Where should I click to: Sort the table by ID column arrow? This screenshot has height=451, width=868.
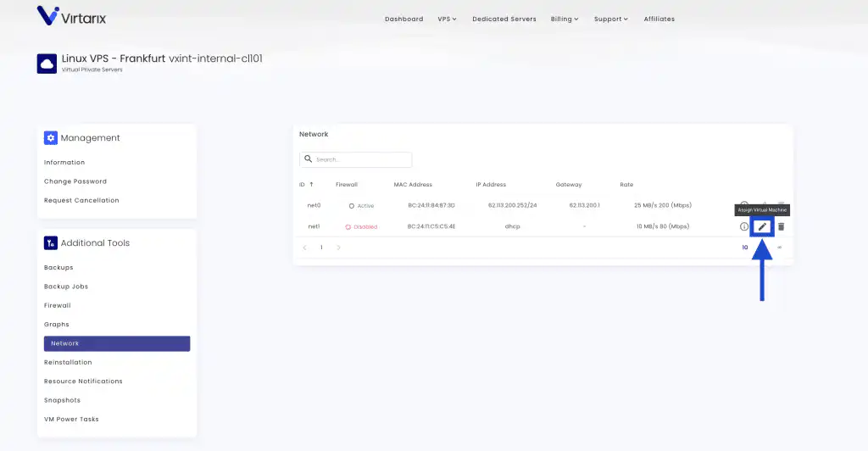point(311,185)
